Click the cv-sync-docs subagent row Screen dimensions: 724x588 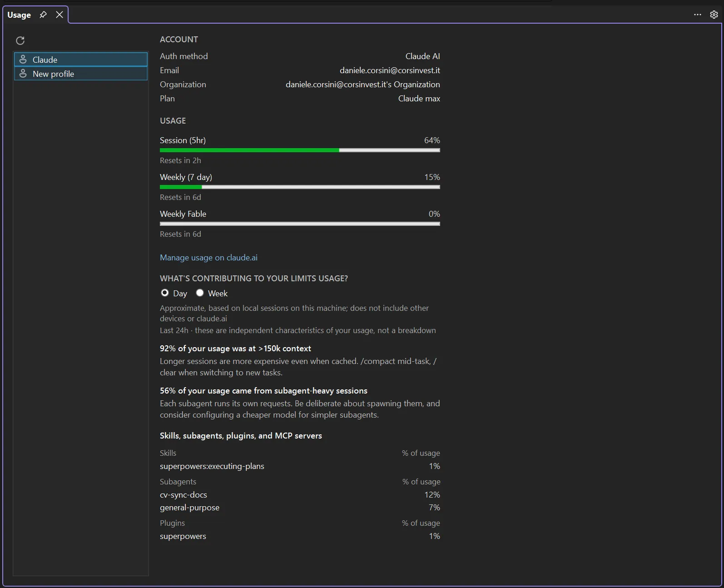tap(300, 495)
